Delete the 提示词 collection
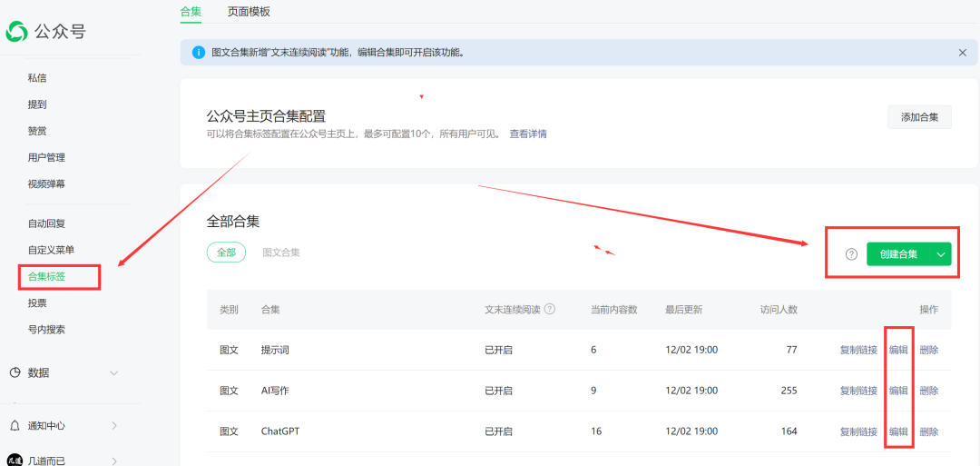The image size is (980, 466). tap(929, 350)
